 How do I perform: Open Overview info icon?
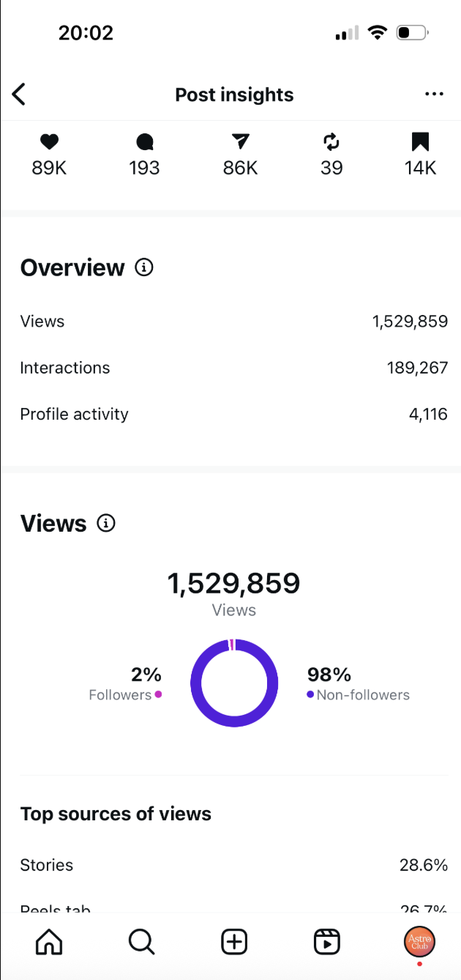[144, 268]
